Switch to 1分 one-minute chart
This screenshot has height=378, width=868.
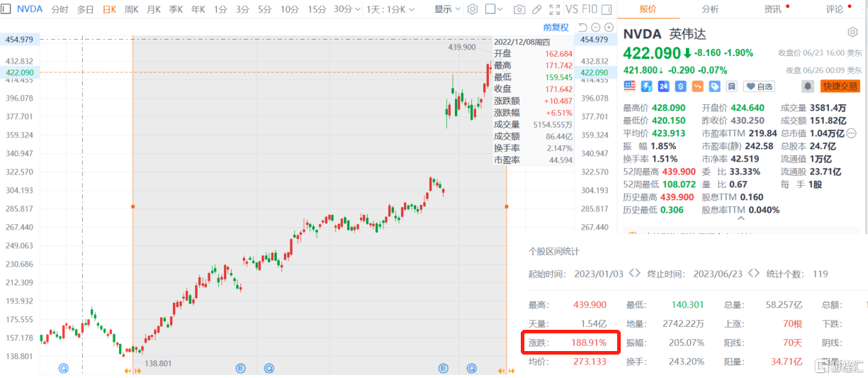tap(220, 10)
